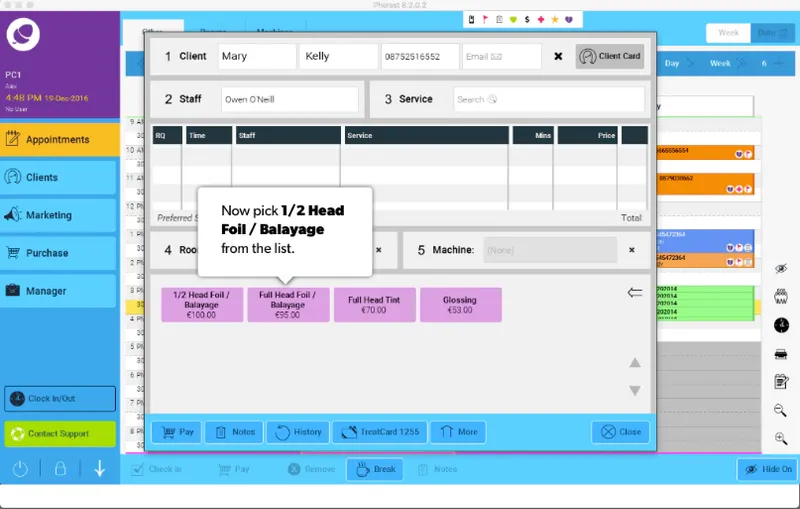Toggle the eye visibility icon in right toolbar
Image resolution: width=800 pixels, height=509 pixels.
click(x=781, y=268)
